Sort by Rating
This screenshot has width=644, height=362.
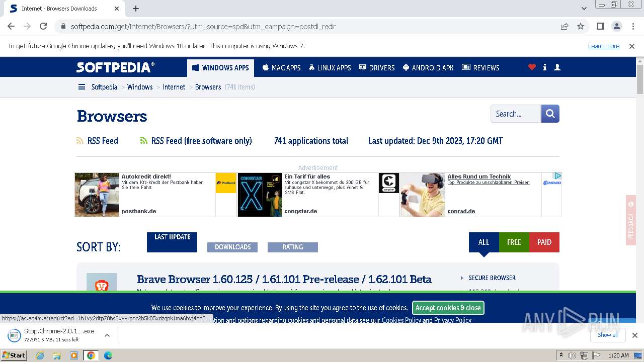click(293, 247)
